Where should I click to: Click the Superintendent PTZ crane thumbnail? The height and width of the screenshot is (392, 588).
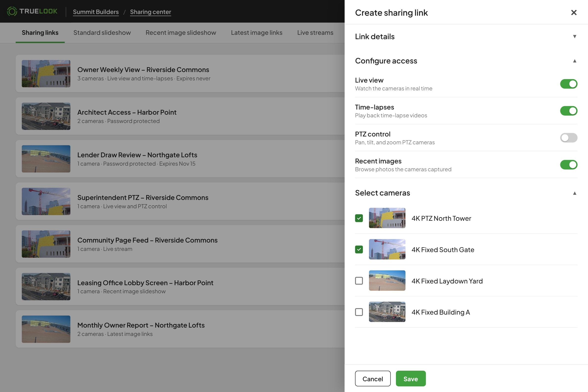tap(46, 201)
